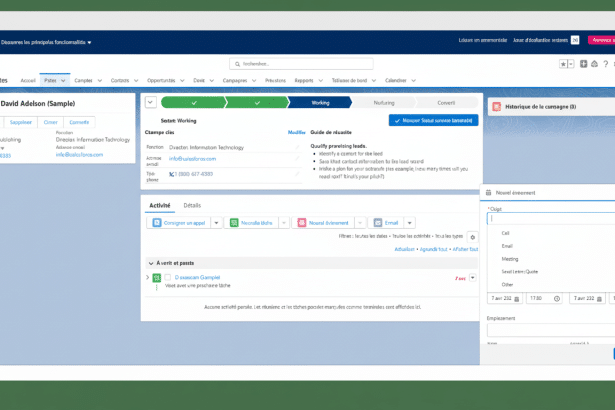Go to the Accueil tab
The width and height of the screenshot is (615, 410).
(x=28, y=80)
